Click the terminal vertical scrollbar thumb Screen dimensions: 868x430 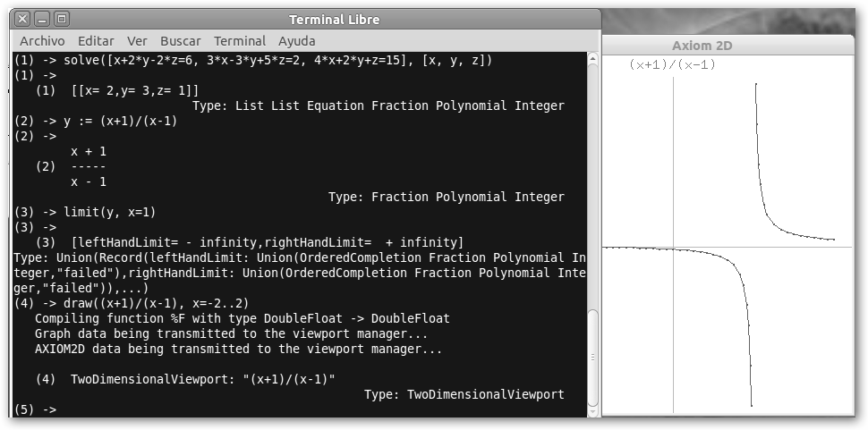tap(594, 356)
